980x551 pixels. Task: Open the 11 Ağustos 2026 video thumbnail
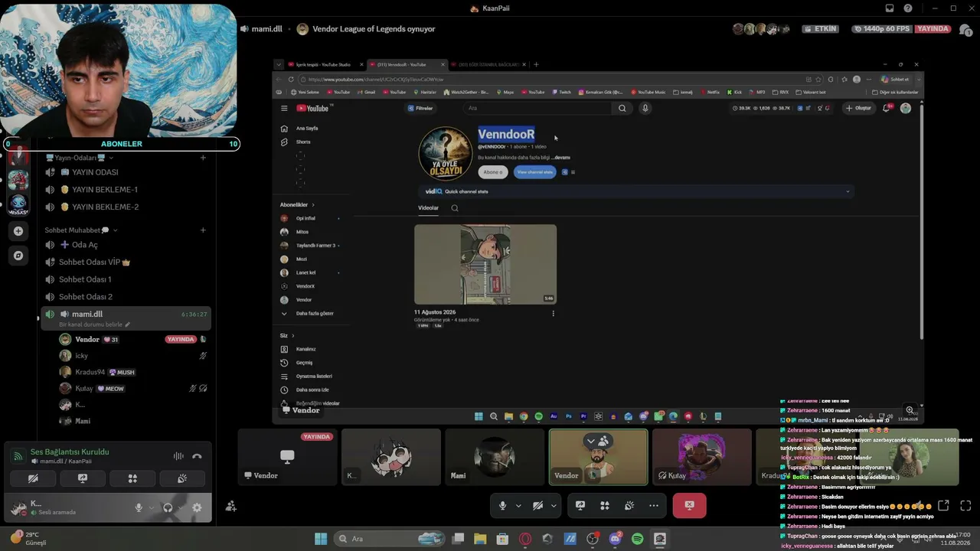tap(485, 264)
